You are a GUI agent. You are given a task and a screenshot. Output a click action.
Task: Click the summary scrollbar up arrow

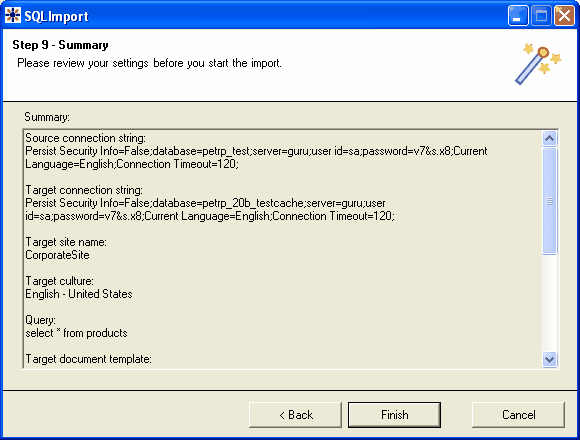(549, 139)
